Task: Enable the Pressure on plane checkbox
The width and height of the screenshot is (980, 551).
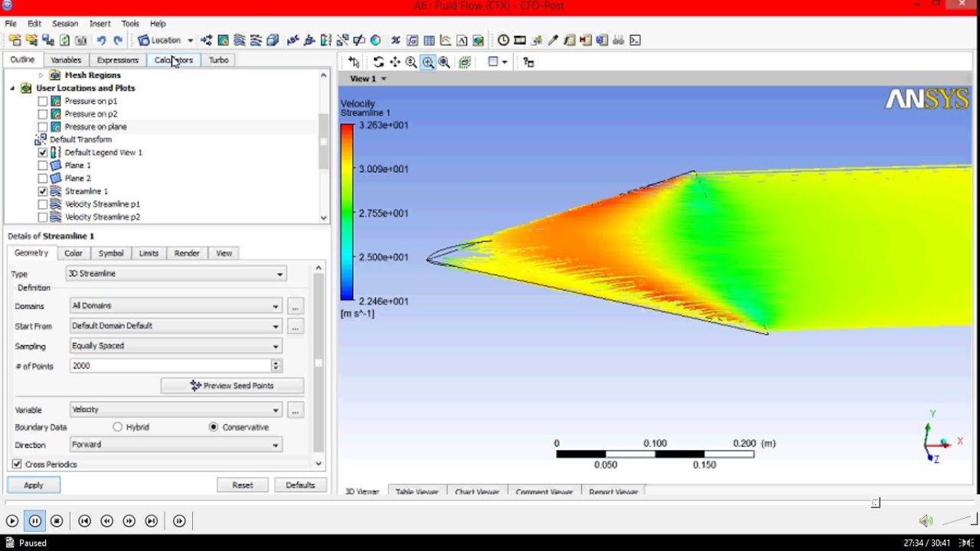Action: pos(43,127)
